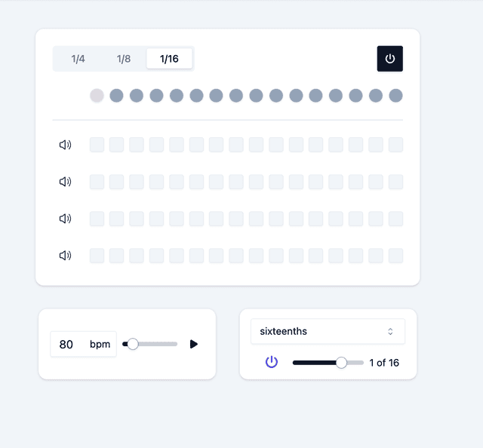
Task: Switch to the 1/8 tab
Action: (x=124, y=59)
